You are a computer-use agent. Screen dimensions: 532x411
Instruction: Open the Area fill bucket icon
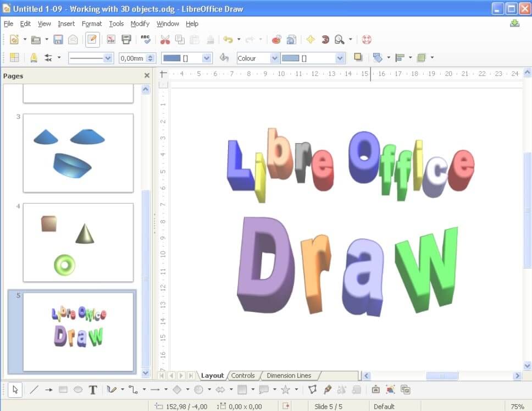(x=224, y=58)
